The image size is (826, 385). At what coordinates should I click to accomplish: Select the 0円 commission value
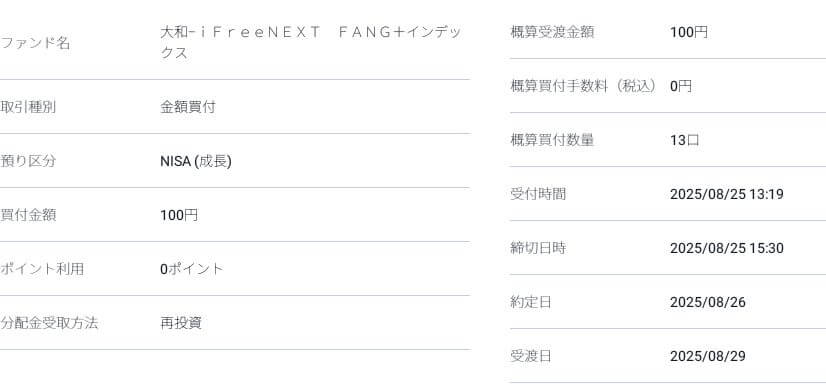click(x=681, y=86)
